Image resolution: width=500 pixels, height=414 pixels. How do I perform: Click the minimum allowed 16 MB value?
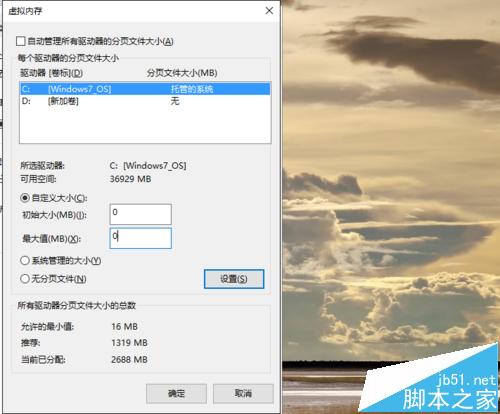coord(124,326)
